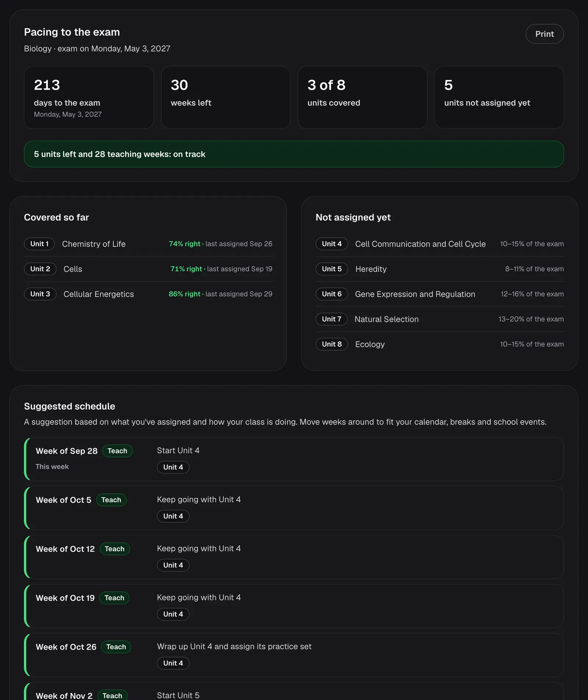This screenshot has height=700, width=588.
Task: Click Unit 4 chip under Week of Oct 12
Action: pyautogui.click(x=173, y=565)
